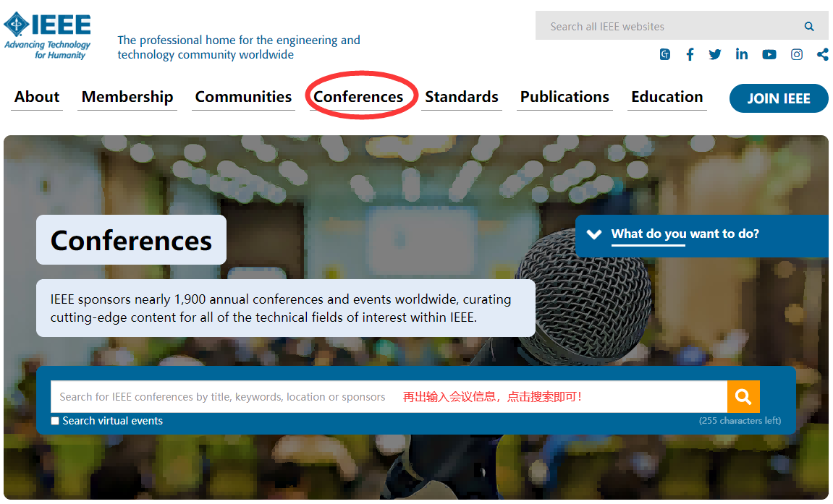Image resolution: width=833 pixels, height=504 pixels.
Task: Open the IEEE YouTube icon
Action: click(x=769, y=55)
